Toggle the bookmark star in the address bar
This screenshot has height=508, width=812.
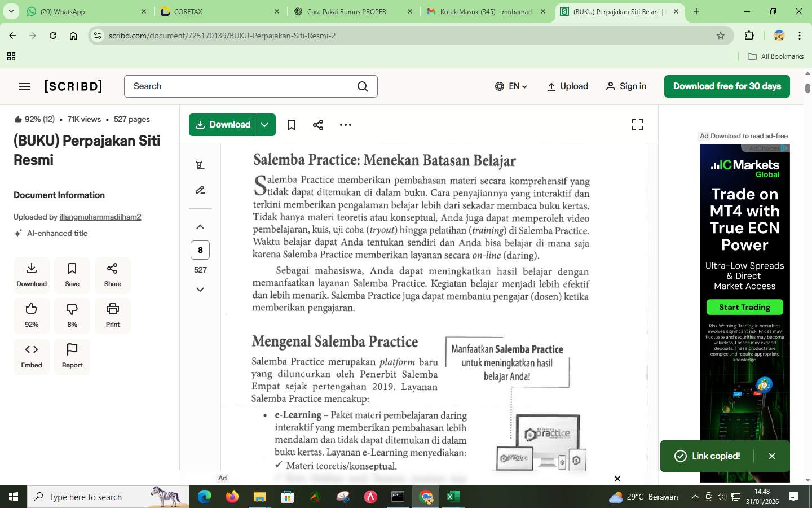pyautogui.click(x=721, y=36)
